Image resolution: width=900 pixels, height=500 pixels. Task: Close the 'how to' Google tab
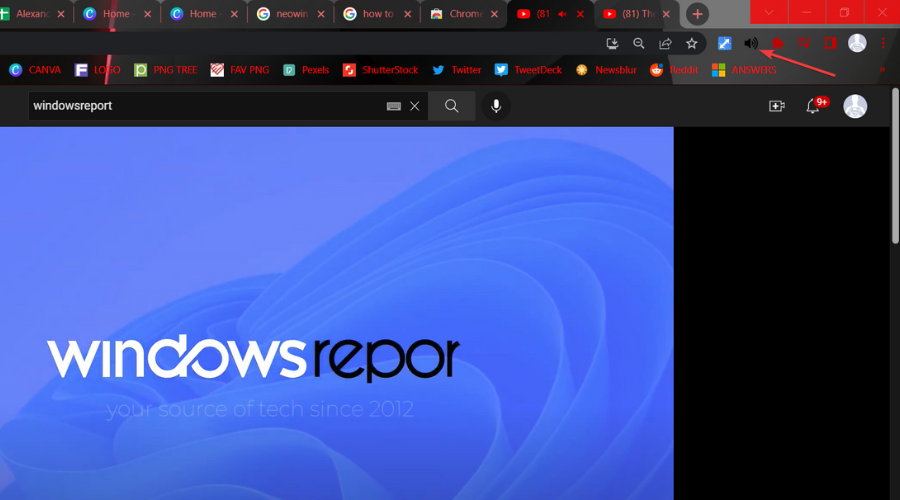point(408,14)
